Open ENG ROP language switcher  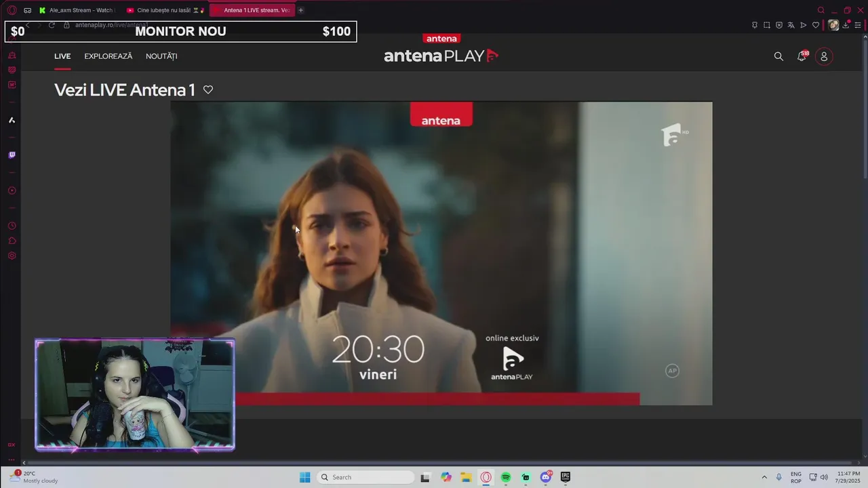796,477
